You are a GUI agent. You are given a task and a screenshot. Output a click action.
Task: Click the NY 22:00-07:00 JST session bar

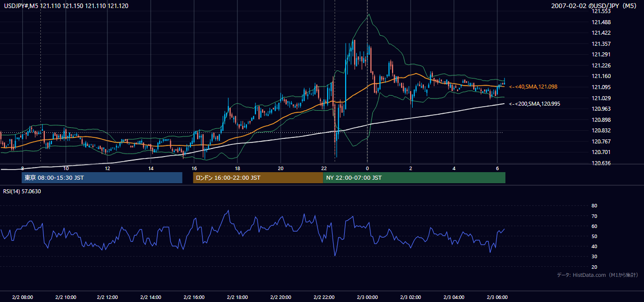point(414,178)
